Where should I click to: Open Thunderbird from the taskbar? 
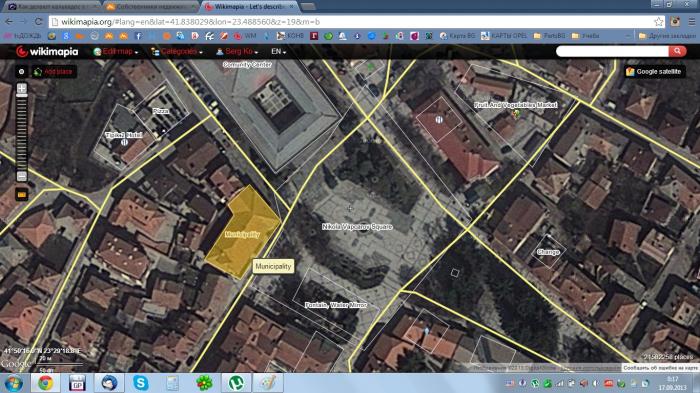coord(109,383)
